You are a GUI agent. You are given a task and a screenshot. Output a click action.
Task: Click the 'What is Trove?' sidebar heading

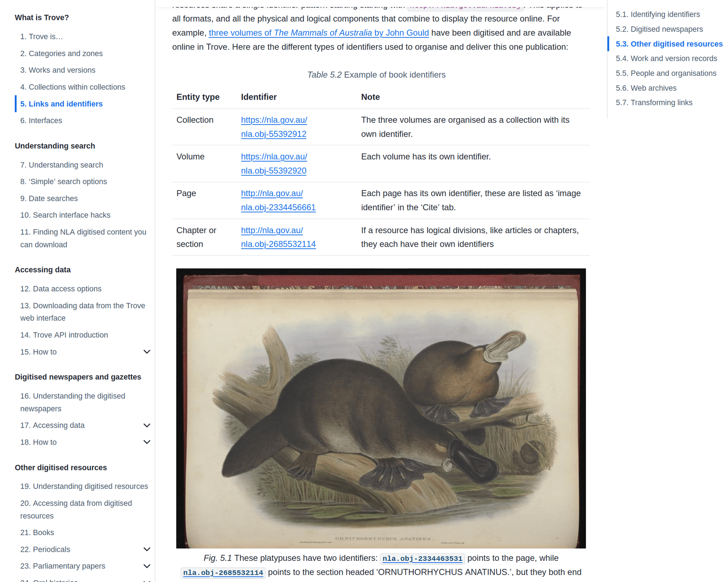pyautogui.click(x=42, y=18)
